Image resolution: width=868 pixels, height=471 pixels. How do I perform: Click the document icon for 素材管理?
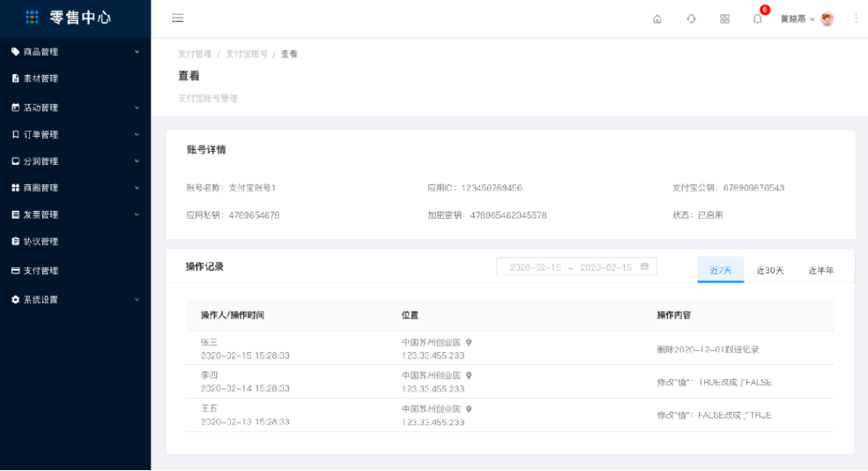(16, 78)
